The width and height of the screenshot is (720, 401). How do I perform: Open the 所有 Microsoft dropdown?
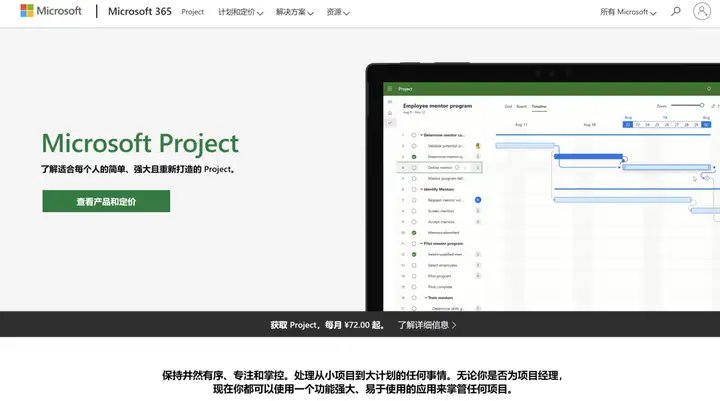(x=628, y=12)
